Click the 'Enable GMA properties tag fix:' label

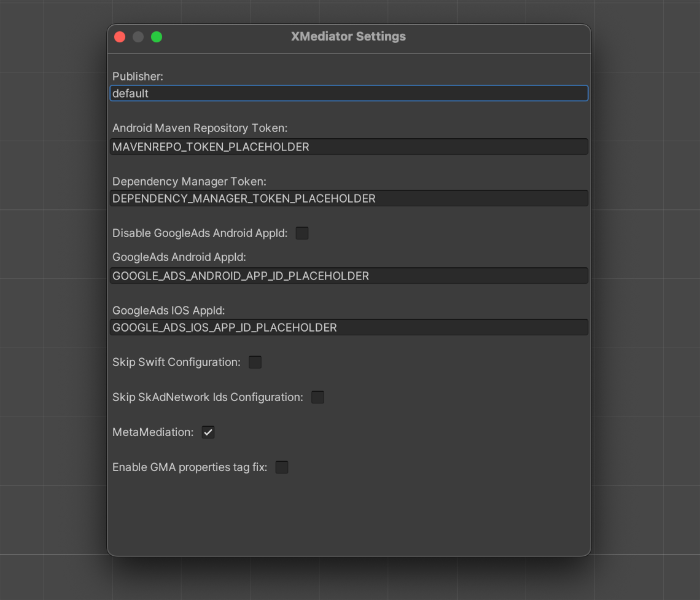[x=190, y=467]
